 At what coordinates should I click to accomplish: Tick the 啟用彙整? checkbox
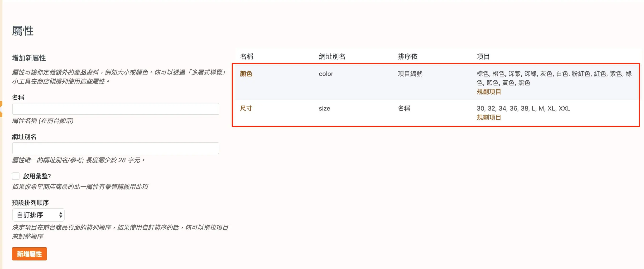pyautogui.click(x=16, y=176)
